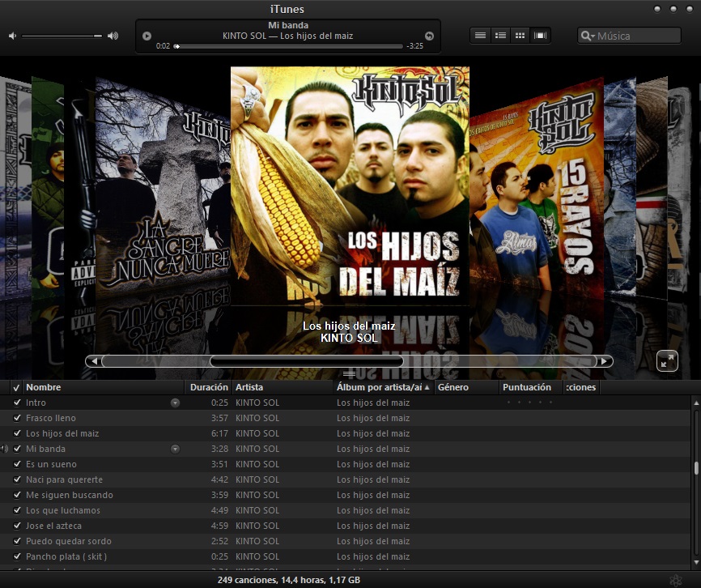Sort by the Puntuación column header

click(531, 387)
